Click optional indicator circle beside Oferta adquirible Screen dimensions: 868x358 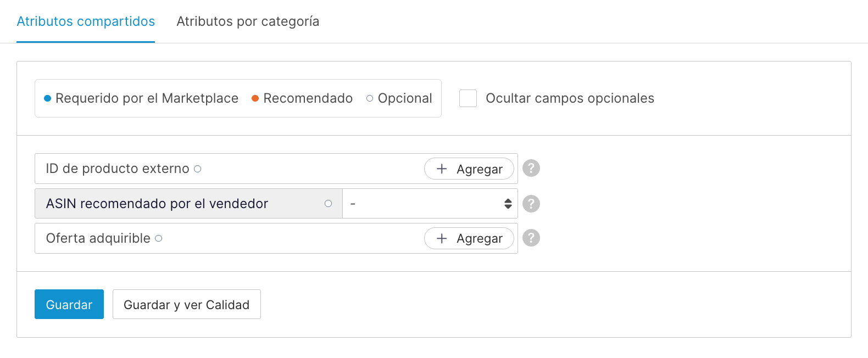coord(159,238)
